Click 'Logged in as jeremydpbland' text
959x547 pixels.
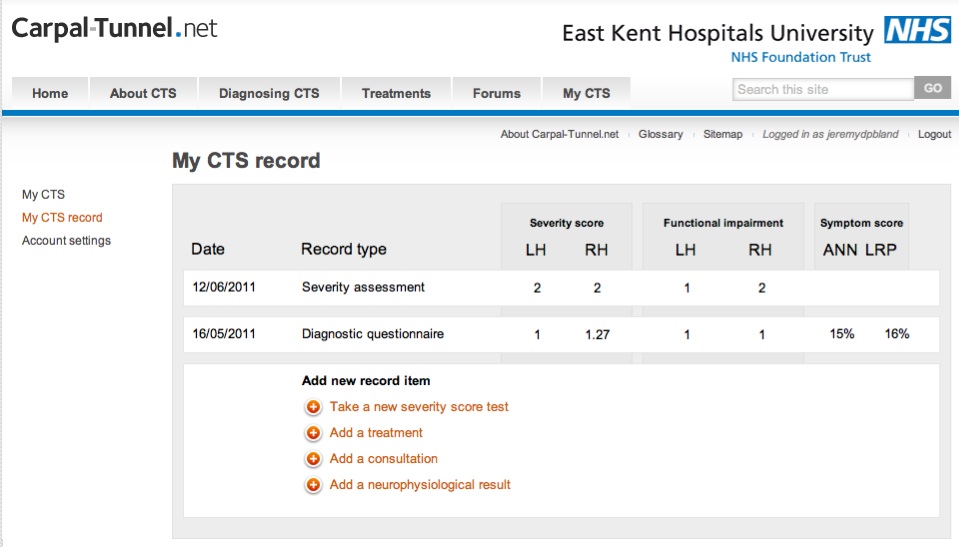pyautogui.click(x=831, y=134)
